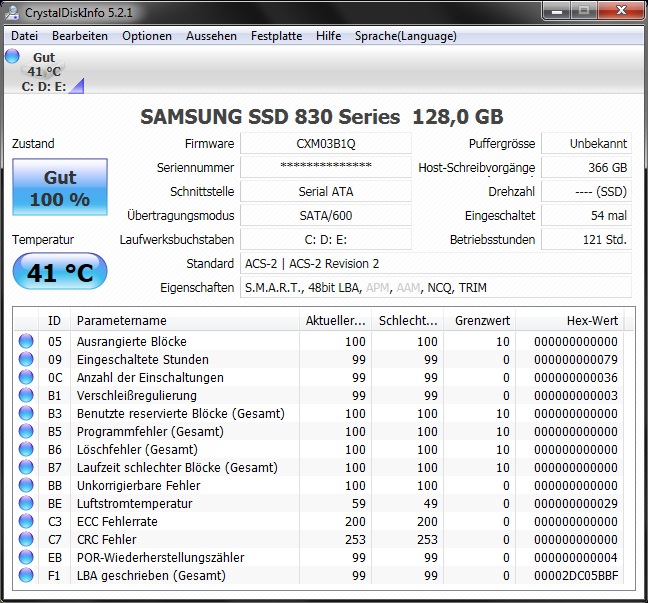Select the Luftstromtemperatur parameter text
This screenshot has height=603, width=648.
point(134,503)
